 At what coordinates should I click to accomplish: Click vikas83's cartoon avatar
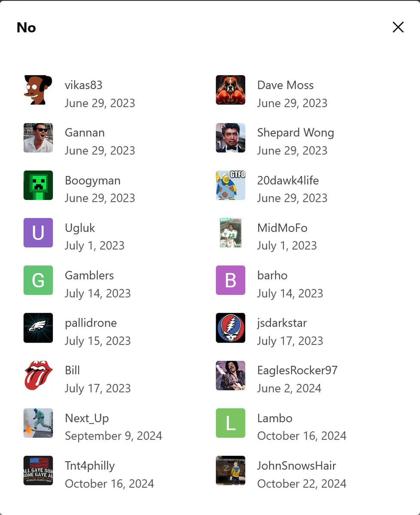[x=38, y=90]
